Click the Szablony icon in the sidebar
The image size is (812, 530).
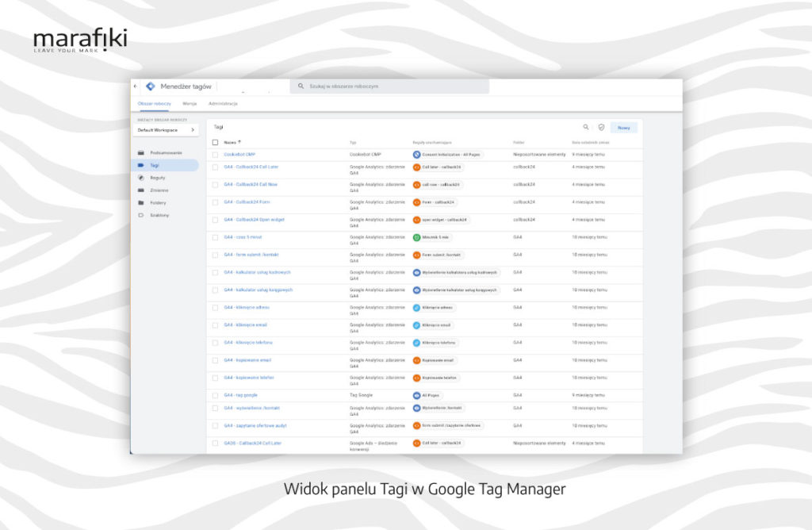click(141, 215)
